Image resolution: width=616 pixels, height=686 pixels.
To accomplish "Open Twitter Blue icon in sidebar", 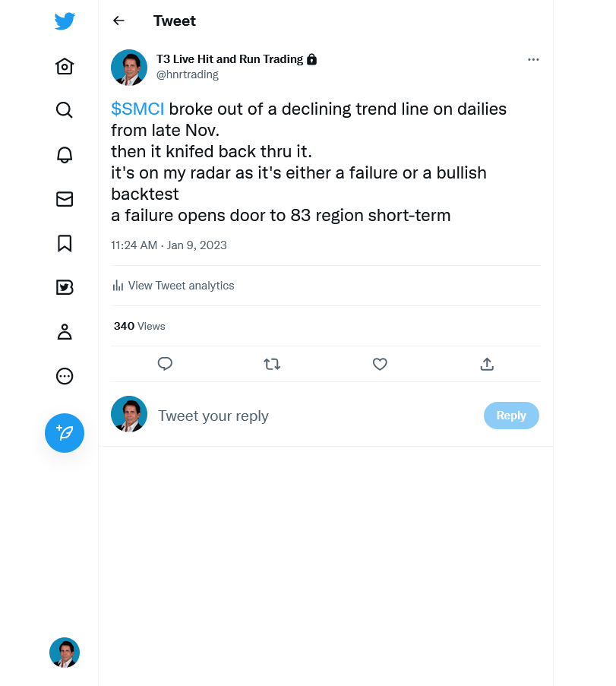I will pos(65,287).
